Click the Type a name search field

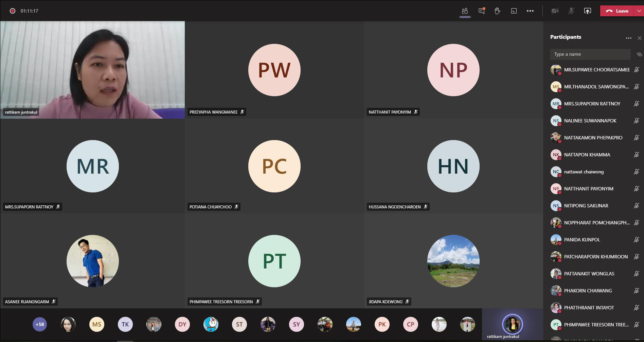click(x=590, y=54)
